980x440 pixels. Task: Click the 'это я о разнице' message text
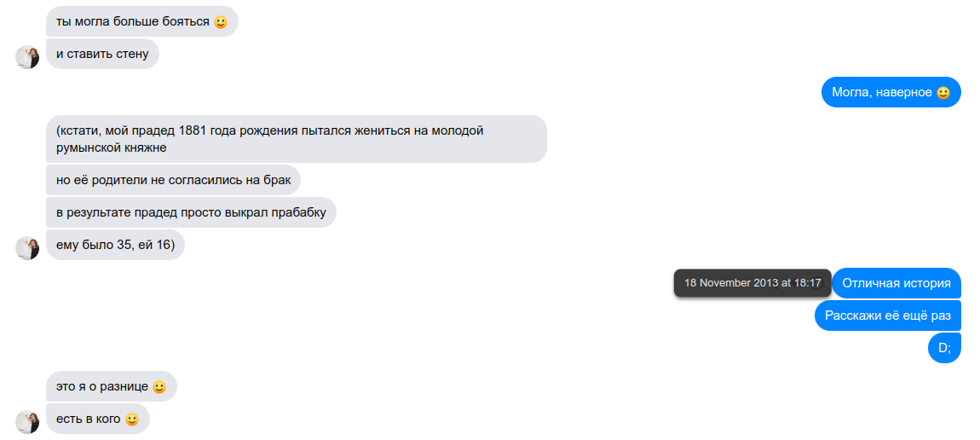pos(102,387)
